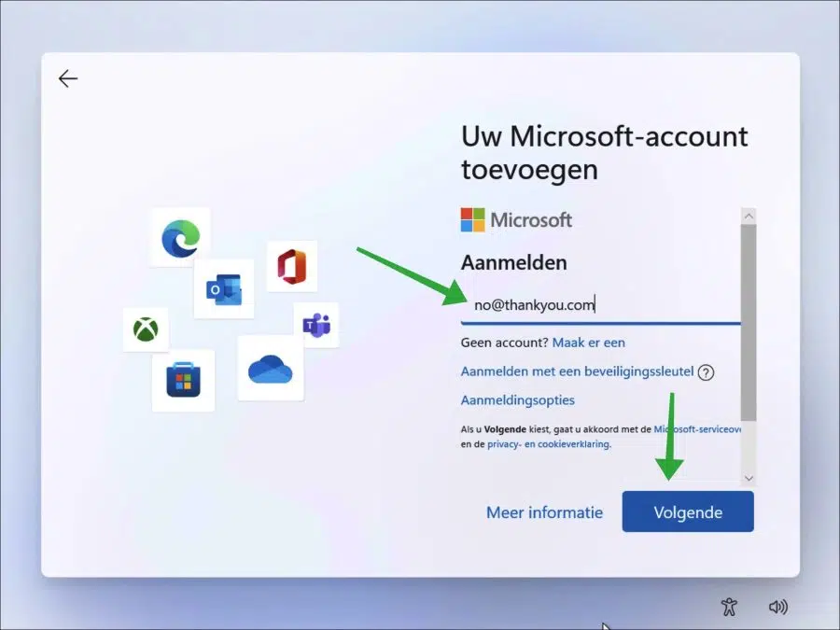Click the Outlook icon
The width and height of the screenshot is (840, 630).
pos(224,289)
